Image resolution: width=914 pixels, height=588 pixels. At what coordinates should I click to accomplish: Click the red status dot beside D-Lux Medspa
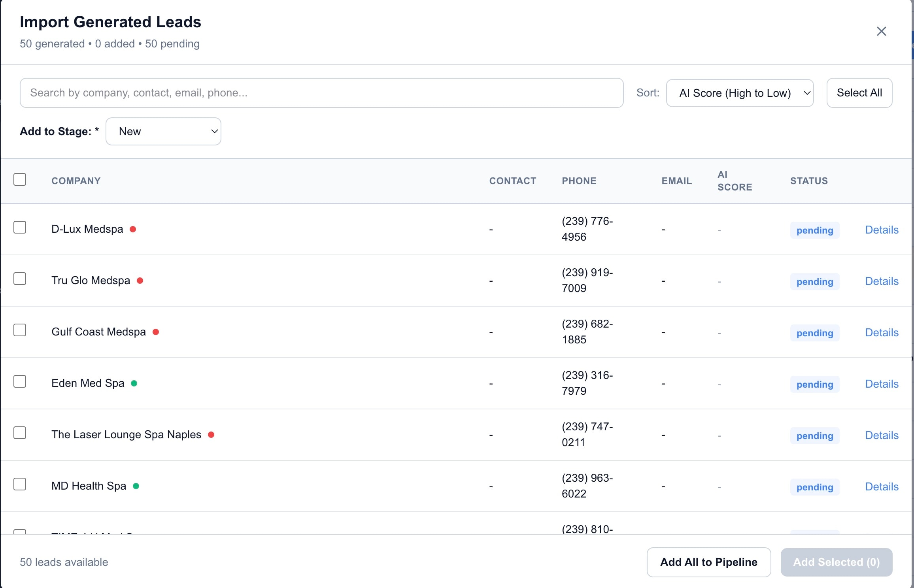[134, 229]
